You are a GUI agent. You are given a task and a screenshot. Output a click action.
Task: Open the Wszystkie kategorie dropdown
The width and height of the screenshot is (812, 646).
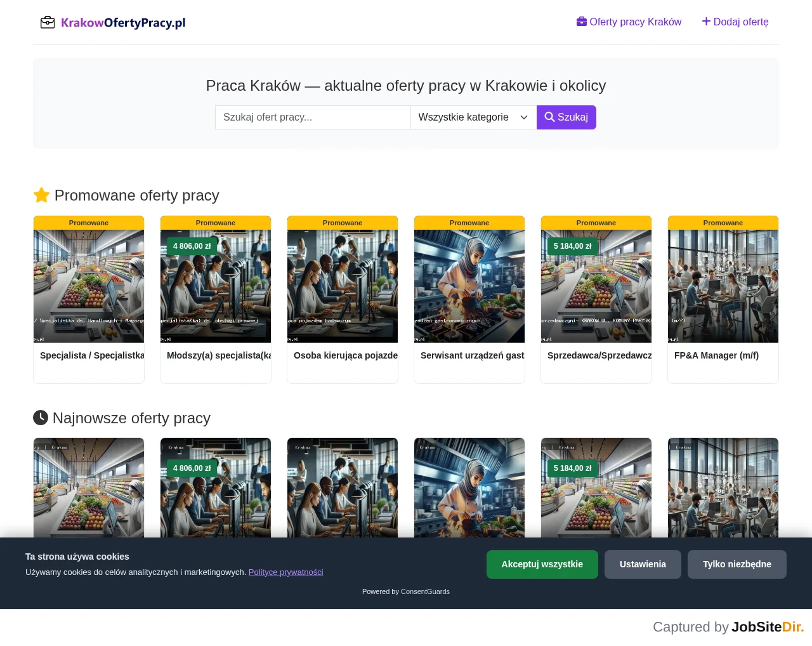[x=473, y=117]
